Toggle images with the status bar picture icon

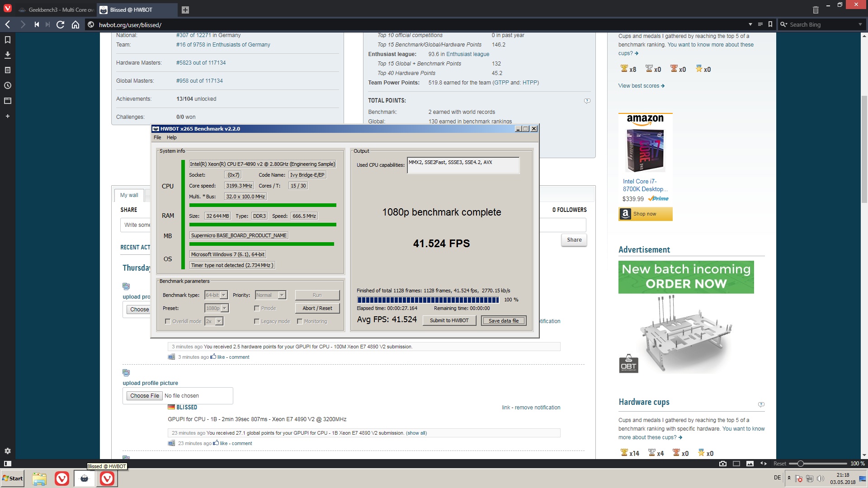(x=750, y=463)
